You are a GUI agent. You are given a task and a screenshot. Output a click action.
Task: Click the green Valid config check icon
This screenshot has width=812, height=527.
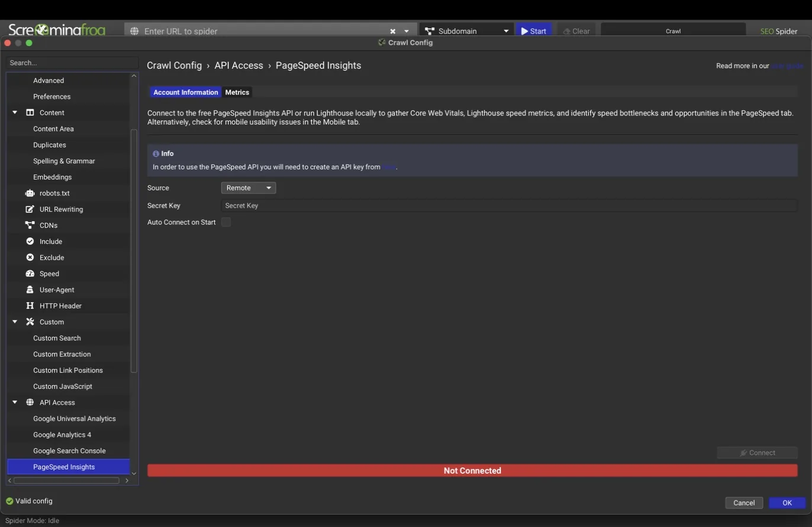click(9, 501)
